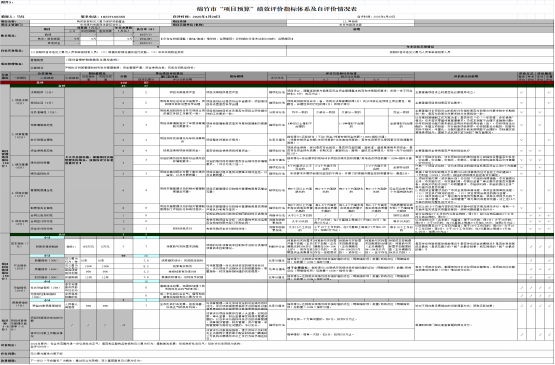Select the sheet title "项目预算" heading cell
This screenshot has height=365, width=555.
tap(277, 9)
